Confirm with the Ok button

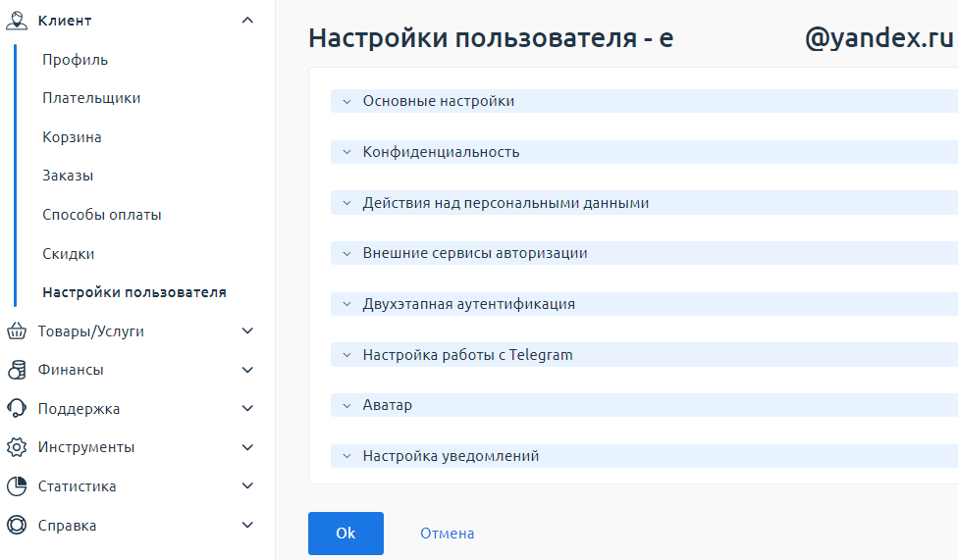[346, 534]
